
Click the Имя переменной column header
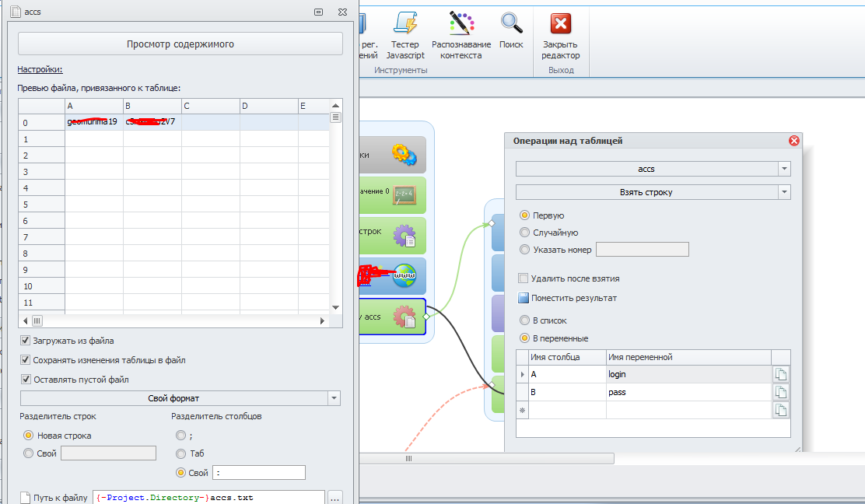click(688, 357)
